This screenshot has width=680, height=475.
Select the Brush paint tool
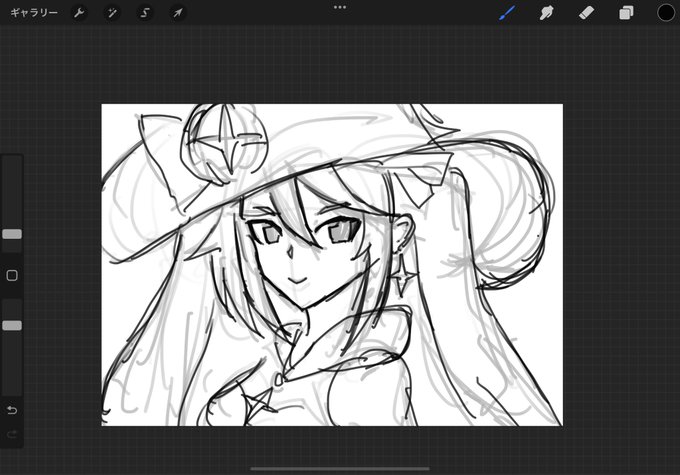[x=507, y=13]
